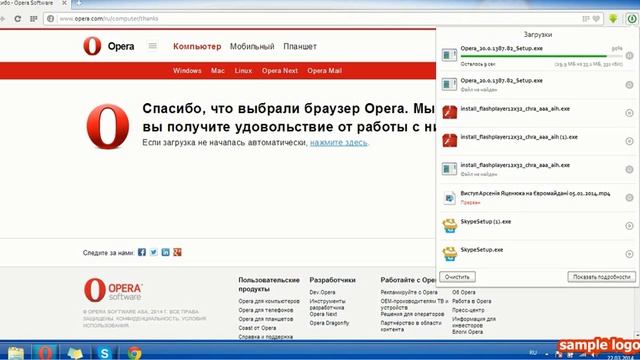Open the Пресс-центр footer link
The height and width of the screenshot is (360, 640).
pos(468,310)
